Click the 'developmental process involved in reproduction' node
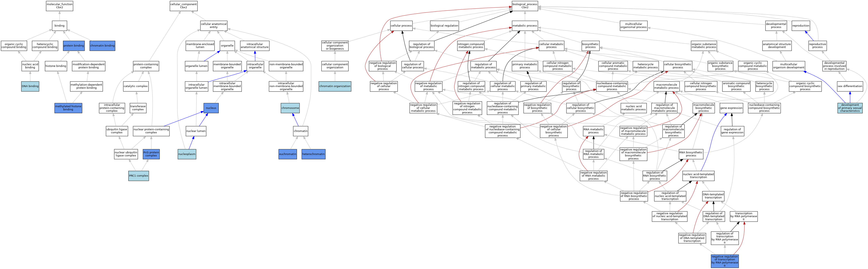 (x=834, y=66)
